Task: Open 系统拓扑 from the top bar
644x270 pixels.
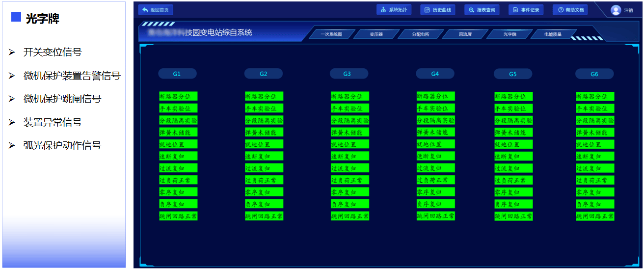Action: pyautogui.click(x=394, y=10)
